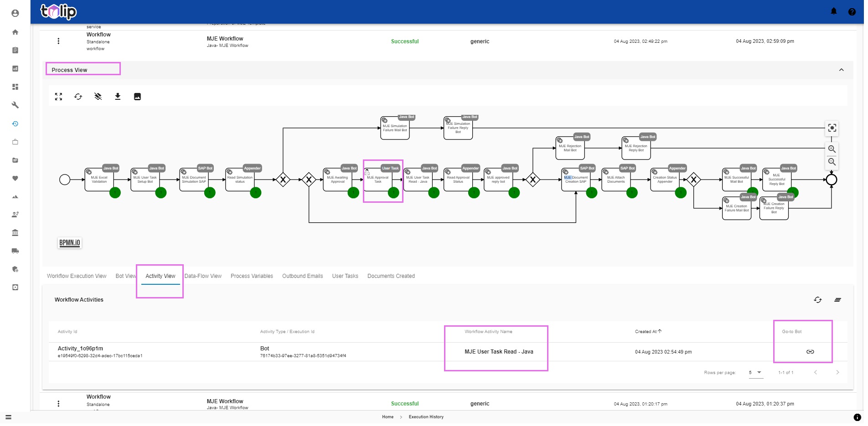Screen dimensions: 868x426
Task: Open the delivery truck icon in sidebar
Action: (15, 251)
